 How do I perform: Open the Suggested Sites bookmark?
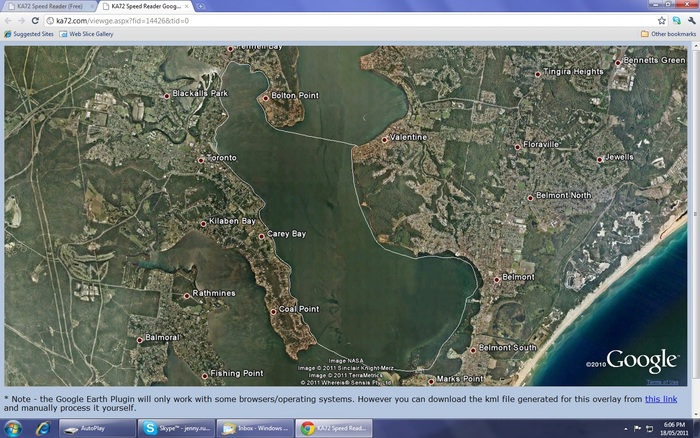(x=31, y=34)
